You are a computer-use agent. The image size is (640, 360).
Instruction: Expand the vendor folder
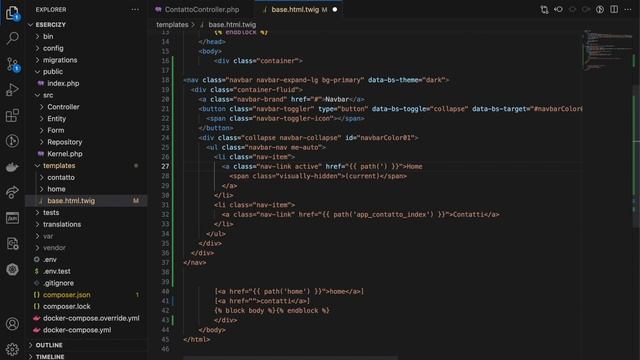tap(54, 248)
